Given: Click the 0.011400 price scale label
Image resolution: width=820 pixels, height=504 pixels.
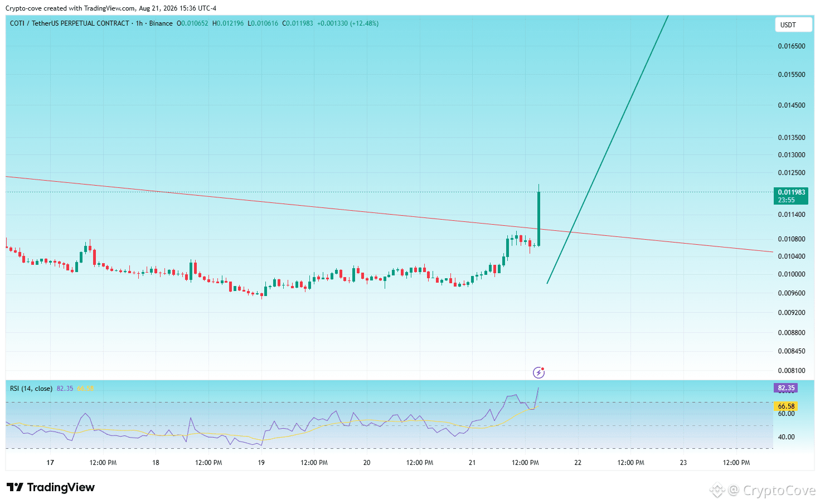Looking at the screenshot, I should [x=792, y=215].
